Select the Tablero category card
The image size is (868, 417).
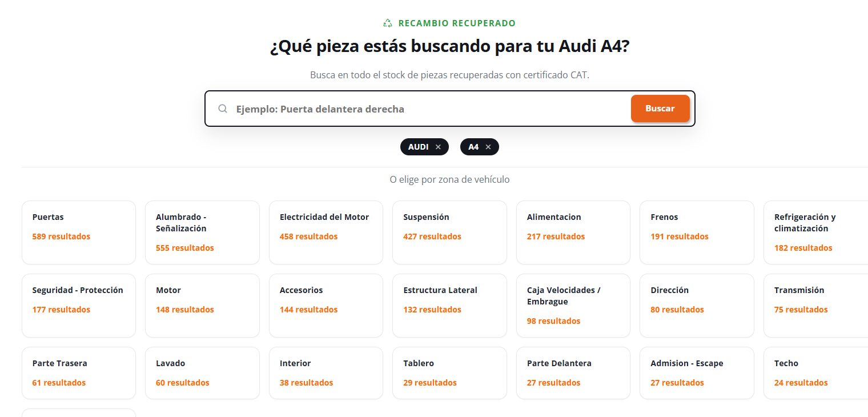[449, 373]
